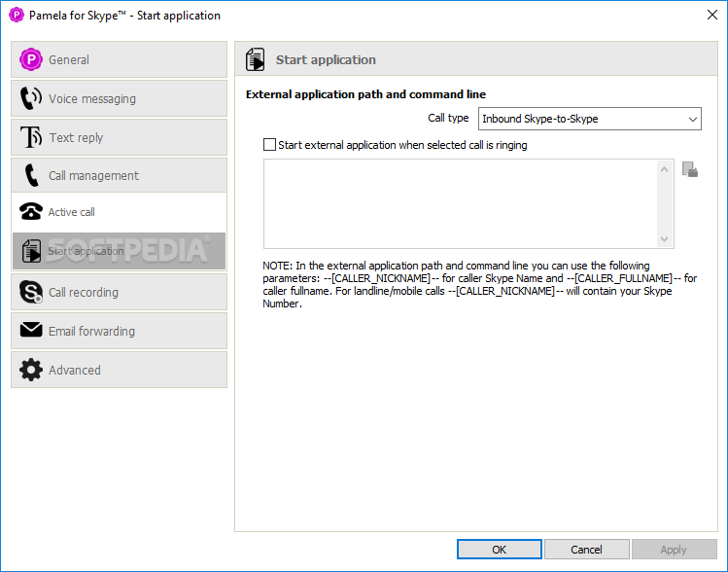Click the Start application header icon
This screenshot has height=572, width=728.
pyautogui.click(x=255, y=59)
